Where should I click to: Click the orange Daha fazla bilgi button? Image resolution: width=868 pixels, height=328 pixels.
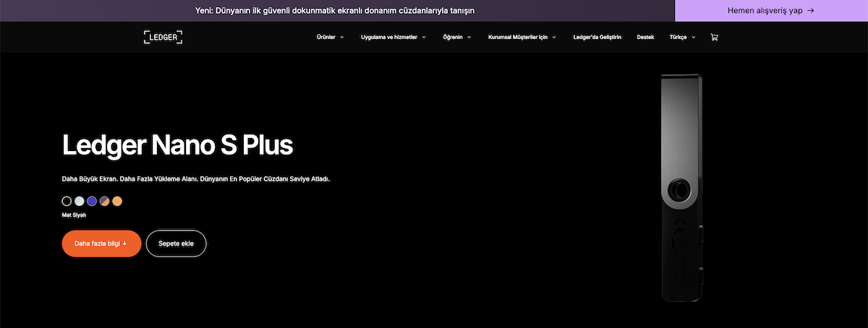tap(101, 243)
